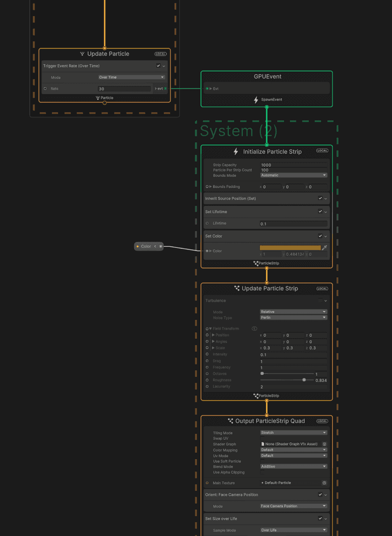Collapse the Set Lifetime block chevron
This screenshot has height=536, width=392.
326,212
